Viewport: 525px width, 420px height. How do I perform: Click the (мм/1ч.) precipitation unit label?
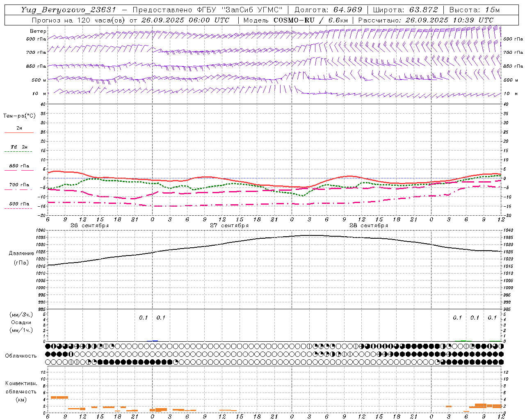(21, 330)
